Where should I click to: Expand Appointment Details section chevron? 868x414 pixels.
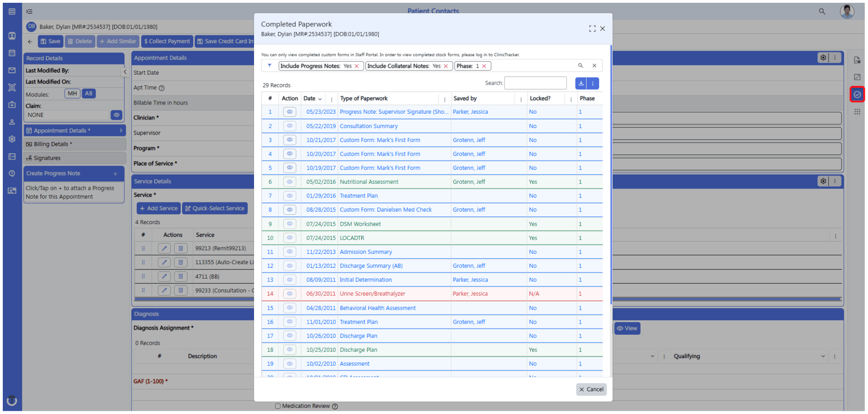click(x=121, y=130)
